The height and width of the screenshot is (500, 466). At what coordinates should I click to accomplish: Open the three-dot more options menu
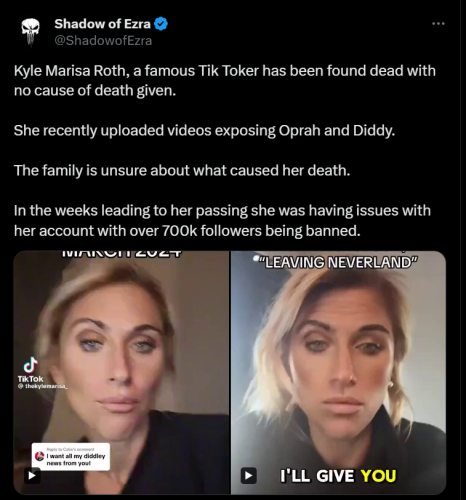click(438, 24)
